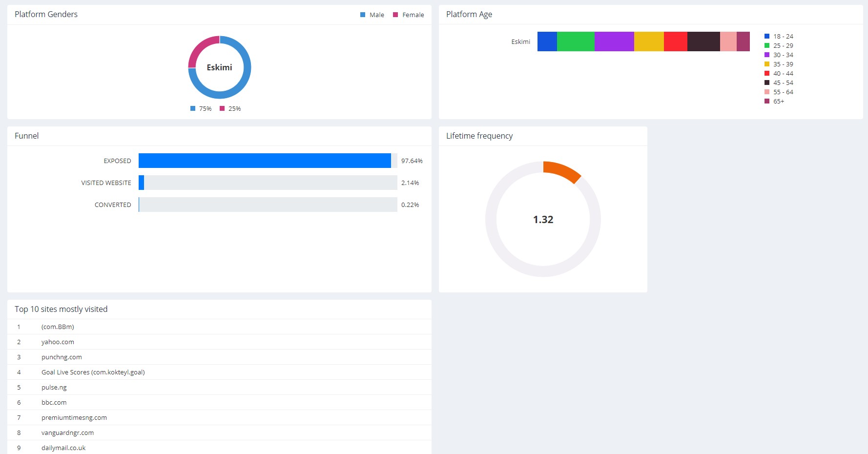The image size is (868, 454).
Task: Toggle the 18 - 24 age legend item
Action: pos(779,36)
